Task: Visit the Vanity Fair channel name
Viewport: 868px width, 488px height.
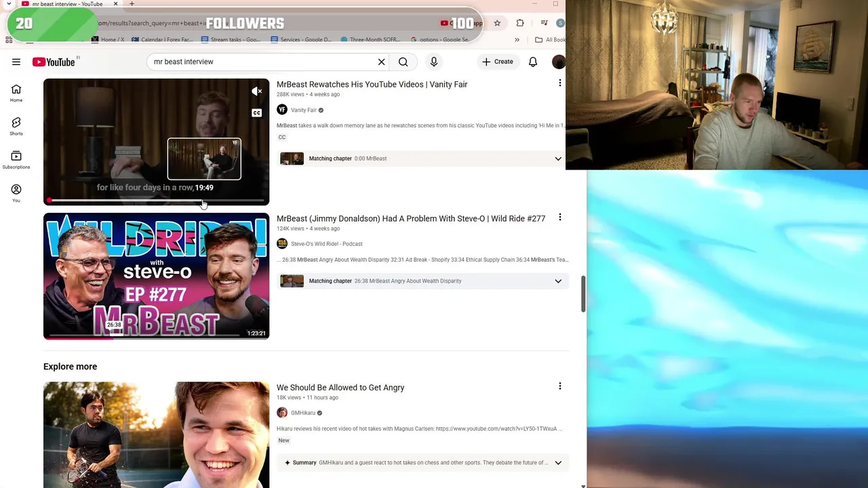Action: [x=304, y=110]
